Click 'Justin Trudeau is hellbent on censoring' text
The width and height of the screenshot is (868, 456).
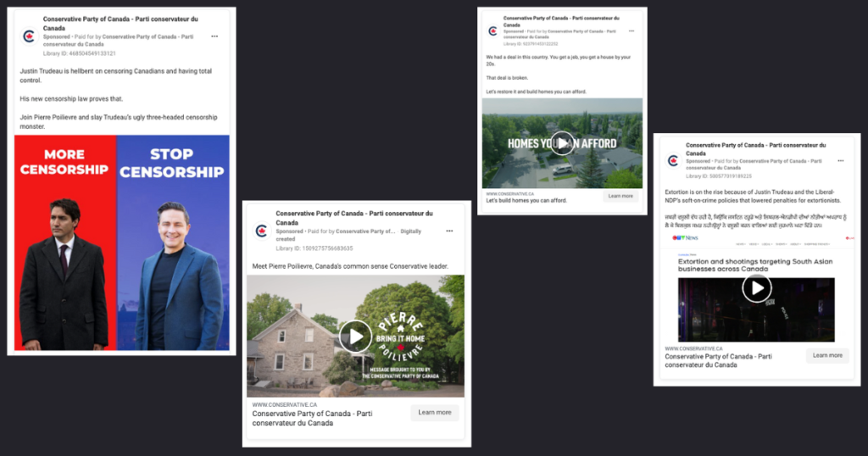[115, 75]
